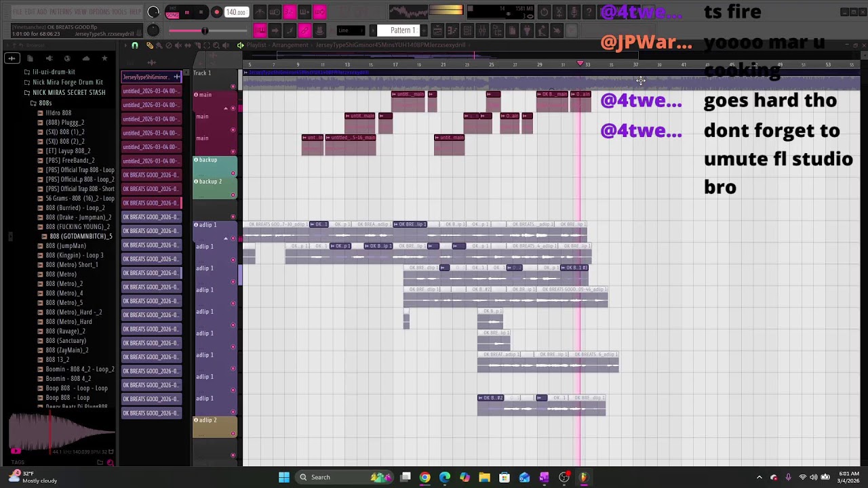Toggle the wait-for-input icon beside the metronome
This screenshot has height=488, width=868.
pyautogui.click(x=275, y=12)
